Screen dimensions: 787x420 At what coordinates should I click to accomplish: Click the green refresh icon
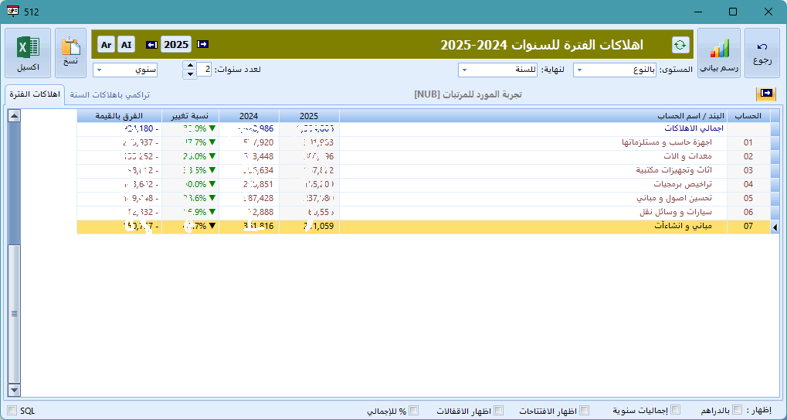click(681, 45)
